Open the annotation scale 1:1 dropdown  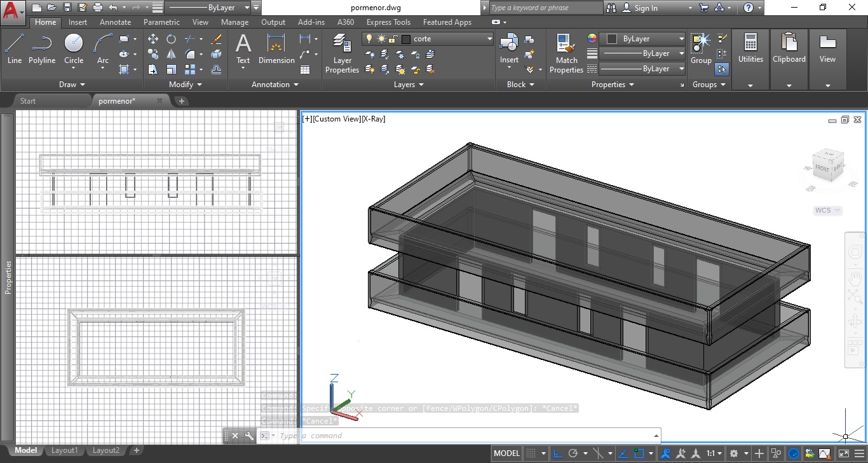pos(714,453)
